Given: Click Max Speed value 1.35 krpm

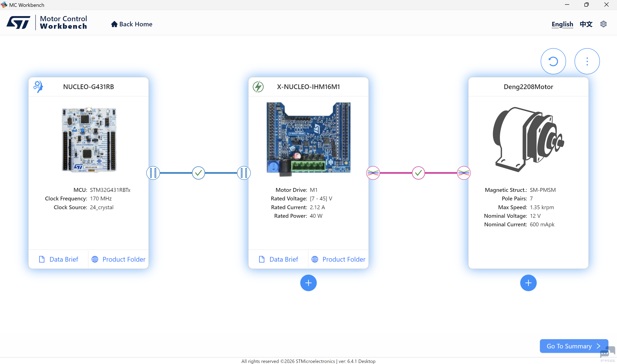Looking at the screenshot, I should (542, 207).
